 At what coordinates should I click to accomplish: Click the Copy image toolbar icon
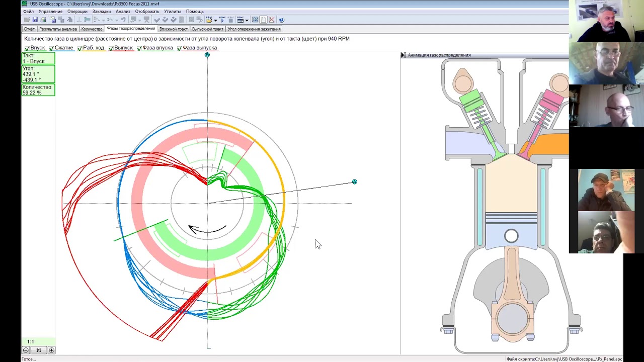click(52, 20)
